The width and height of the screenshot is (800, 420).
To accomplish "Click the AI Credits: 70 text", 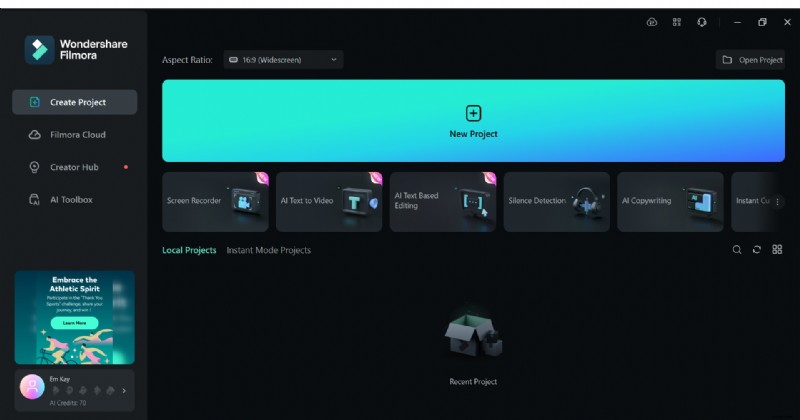I will (x=68, y=403).
